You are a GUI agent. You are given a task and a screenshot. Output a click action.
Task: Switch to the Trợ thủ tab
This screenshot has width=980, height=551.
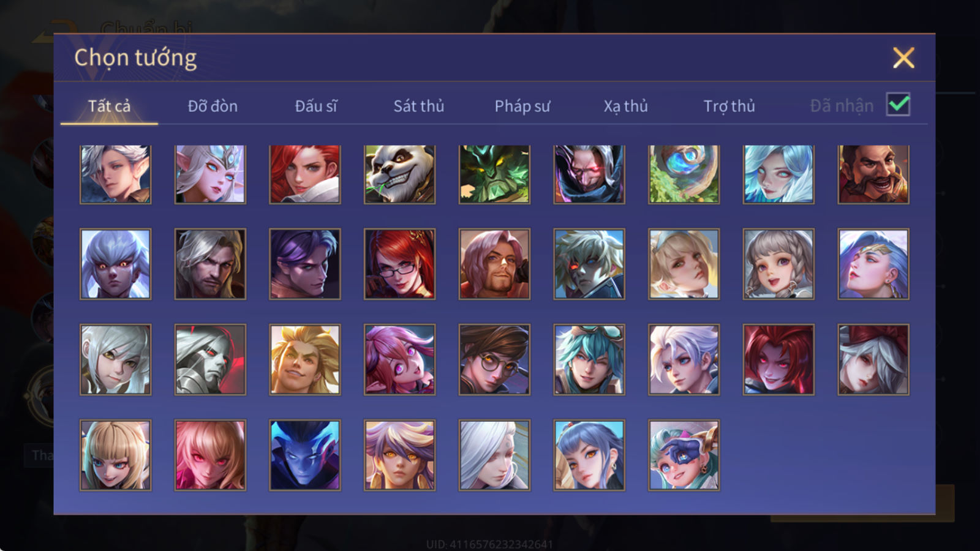pos(729,106)
